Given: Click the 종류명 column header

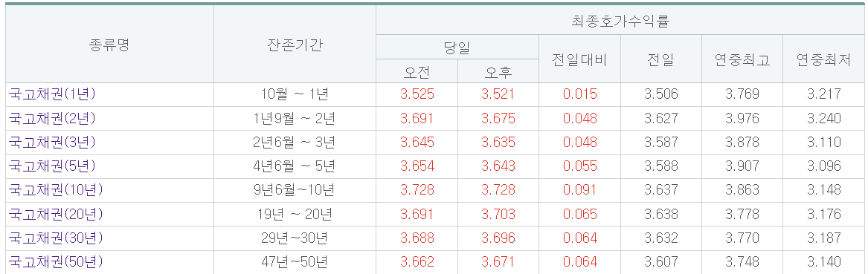Looking at the screenshot, I should click(109, 45).
